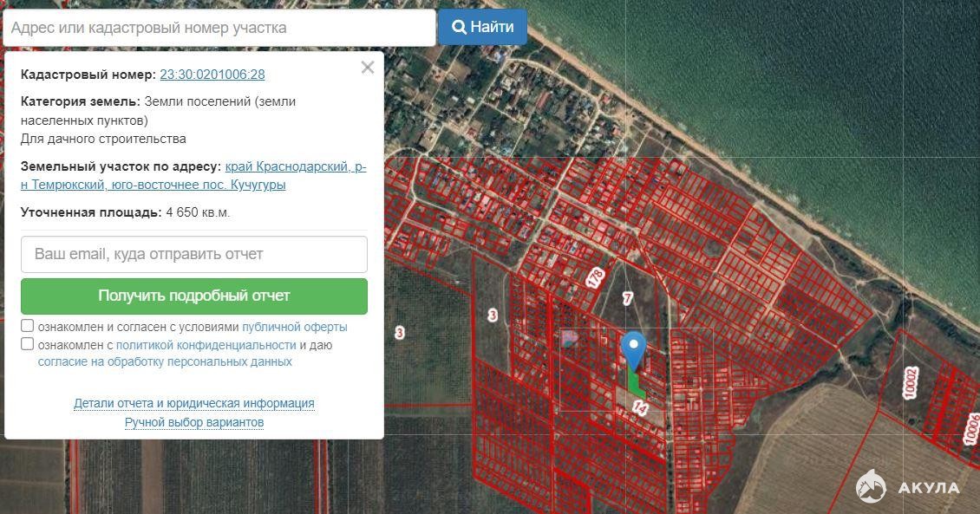Click parcel label 178 on map
This screenshot has height=514, width=980.
tap(595, 278)
